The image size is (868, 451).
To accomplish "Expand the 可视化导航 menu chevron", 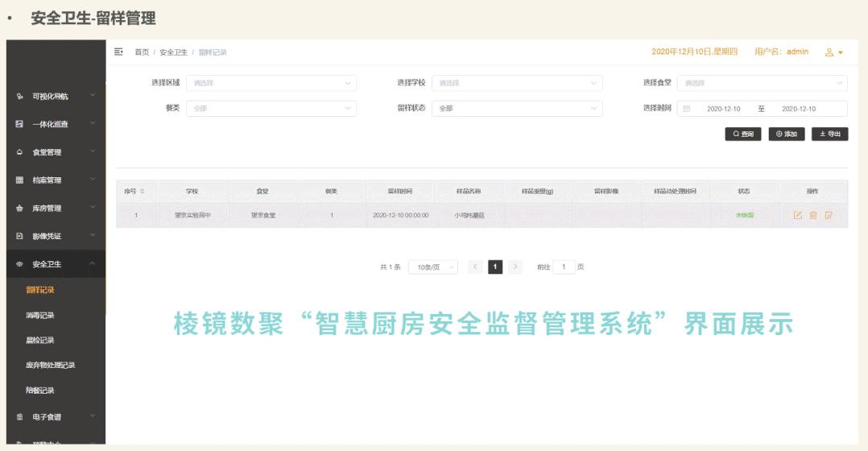I will tap(93, 96).
